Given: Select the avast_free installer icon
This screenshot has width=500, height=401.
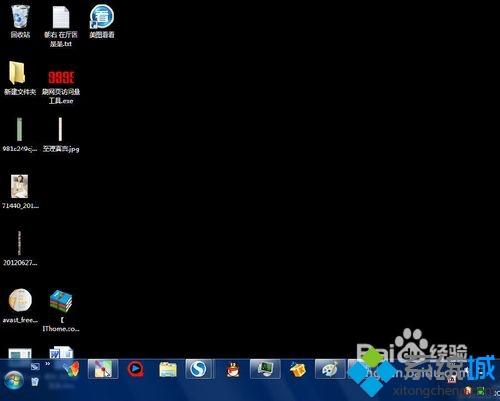Looking at the screenshot, I should click(x=20, y=306).
